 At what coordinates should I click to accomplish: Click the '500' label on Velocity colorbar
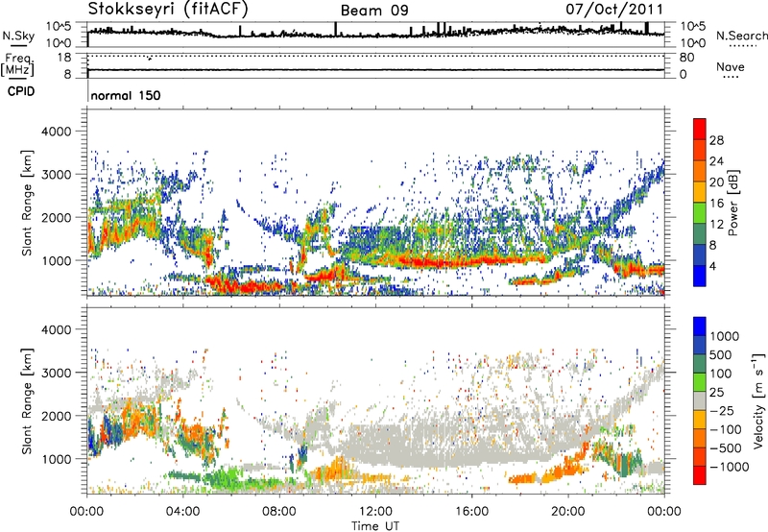723,355
